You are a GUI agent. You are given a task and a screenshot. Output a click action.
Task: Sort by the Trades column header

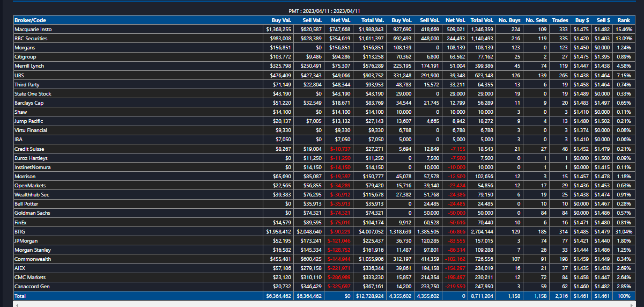click(560, 20)
